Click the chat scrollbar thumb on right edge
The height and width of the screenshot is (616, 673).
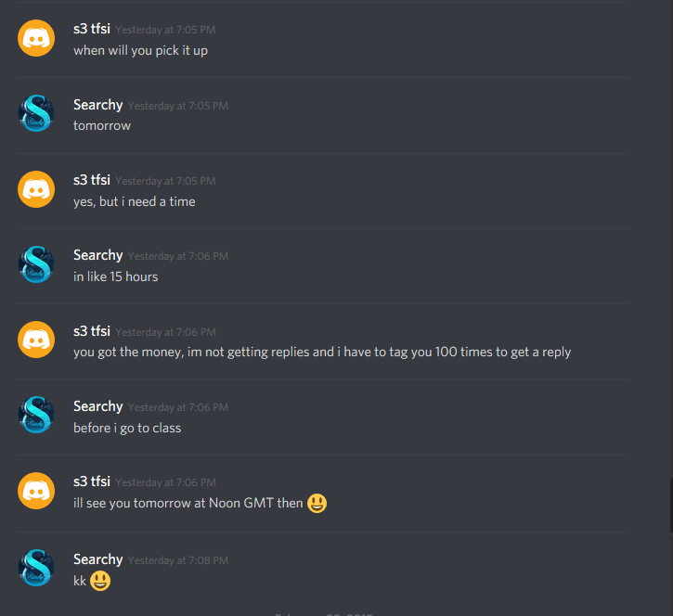pyautogui.click(x=671, y=505)
